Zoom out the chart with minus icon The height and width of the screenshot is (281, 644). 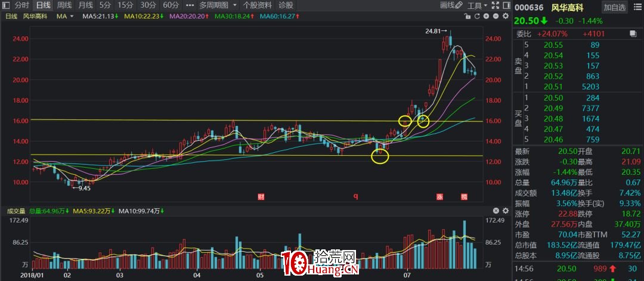click(496, 17)
